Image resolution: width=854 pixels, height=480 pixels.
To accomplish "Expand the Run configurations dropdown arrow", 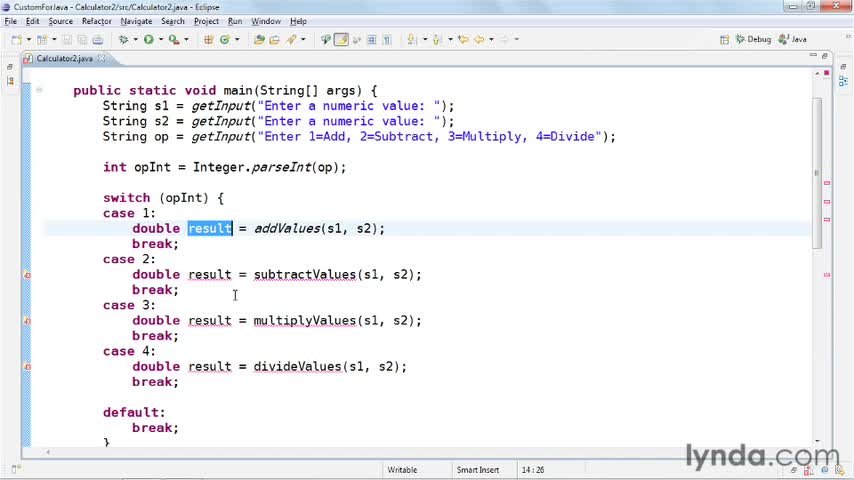I will click(160, 40).
